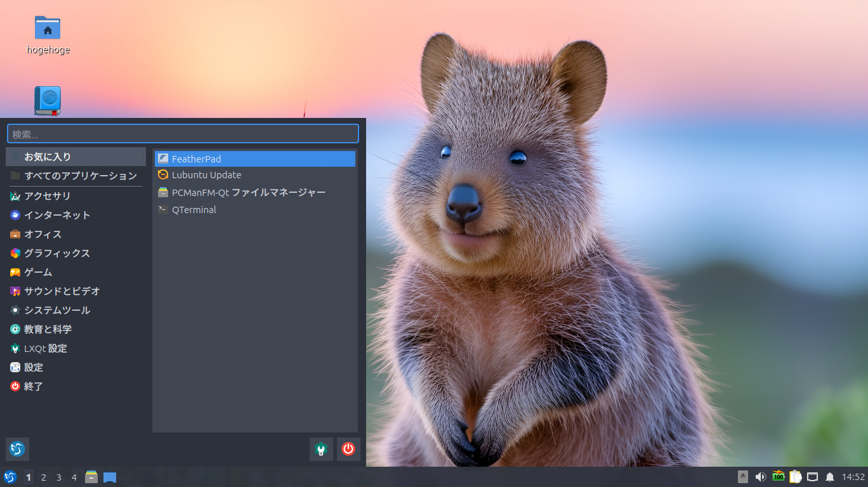Mute audio via the speaker tray icon
868x487 pixels.
pos(761,477)
